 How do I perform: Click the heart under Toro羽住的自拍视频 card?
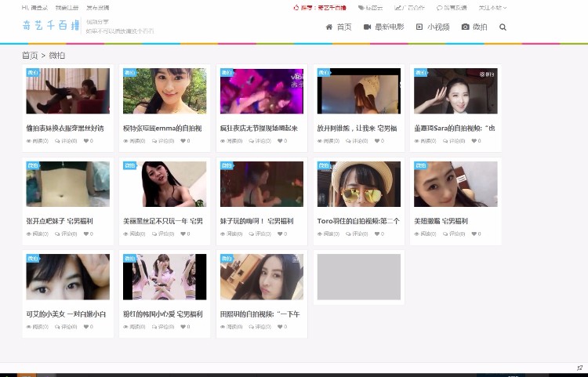coord(377,234)
